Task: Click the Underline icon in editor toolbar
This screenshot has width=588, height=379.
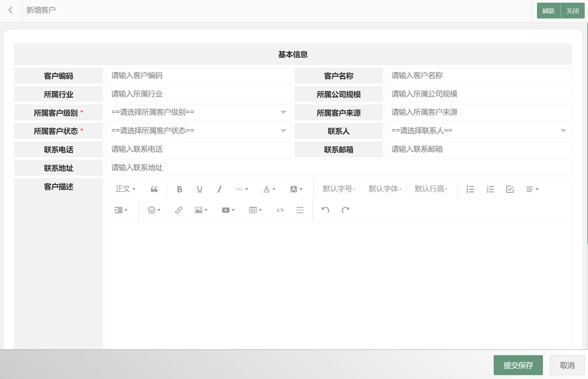Action: 199,189
